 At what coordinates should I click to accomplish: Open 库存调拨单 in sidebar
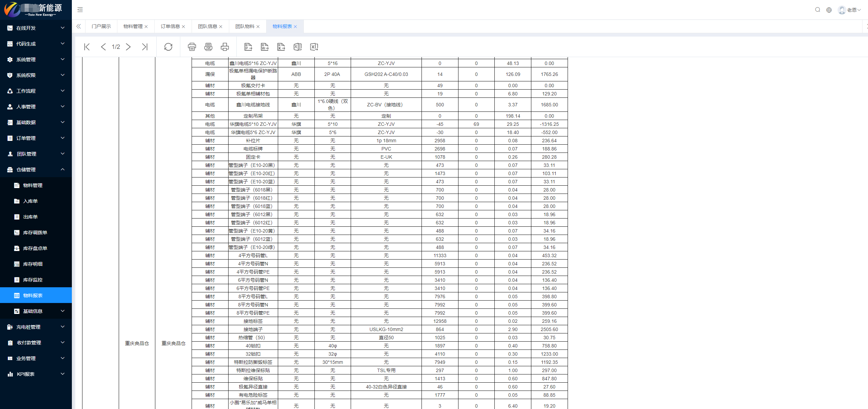pos(36,233)
